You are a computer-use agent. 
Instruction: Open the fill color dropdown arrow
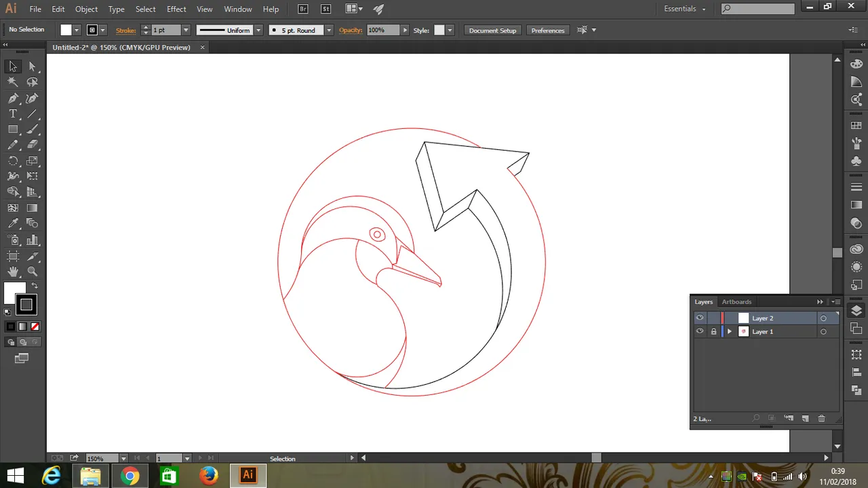point(77,30)
